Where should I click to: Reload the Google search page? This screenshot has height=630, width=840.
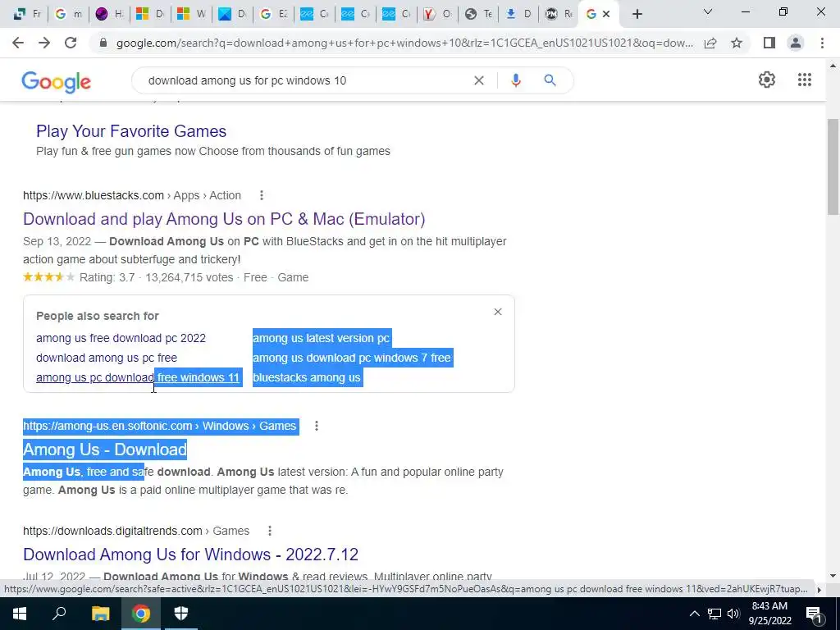71,43
